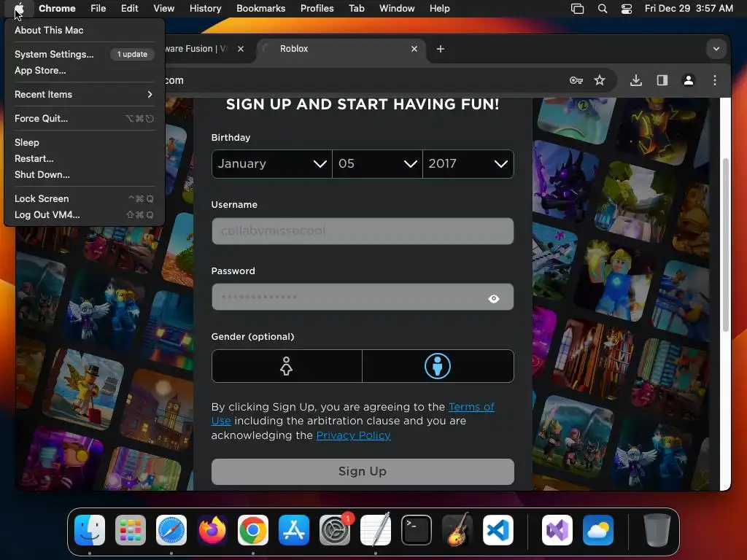This screenshot has width=747, height=560.
Task: Open Spotlight search in menu bar
Action: click(x=602, y=9)
